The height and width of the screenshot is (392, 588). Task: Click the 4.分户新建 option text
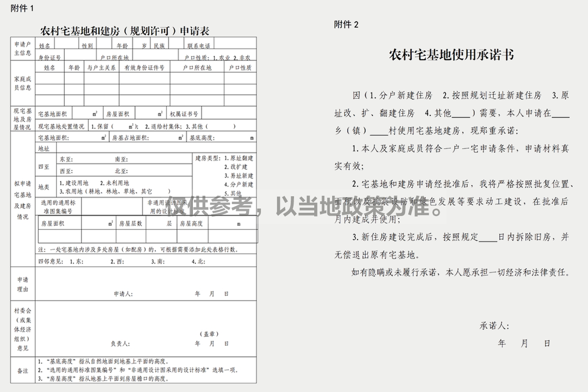(x=239, y=185)
